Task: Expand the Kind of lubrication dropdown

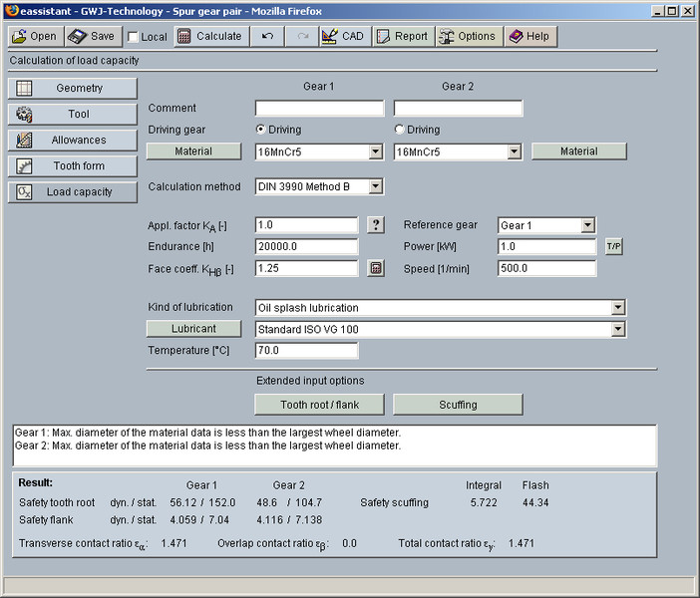Action: click(x=618, y=308)
